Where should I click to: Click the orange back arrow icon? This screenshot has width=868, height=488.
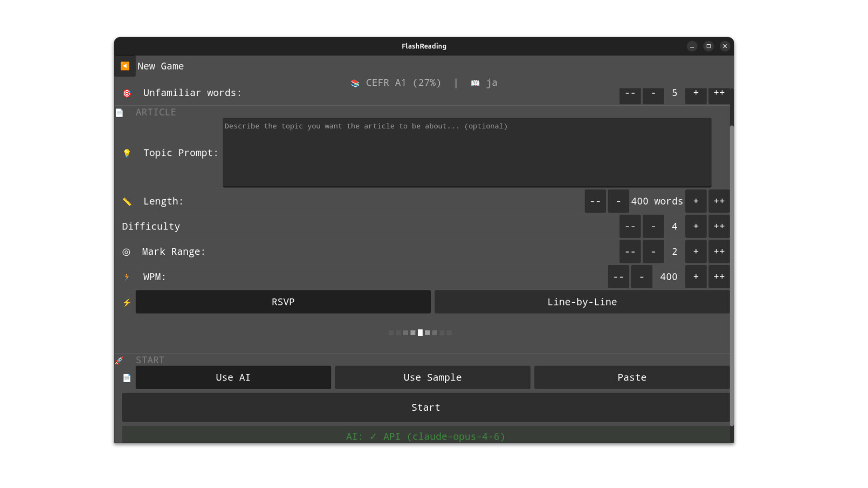125,66
